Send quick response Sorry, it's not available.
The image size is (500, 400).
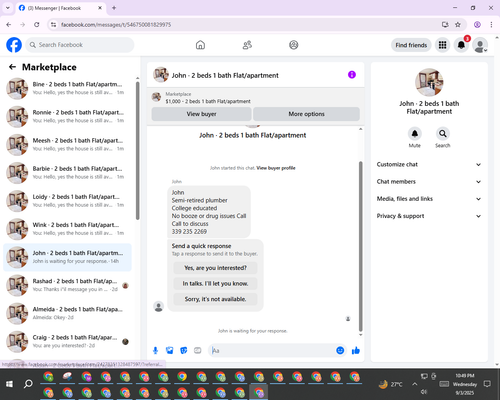215,299
